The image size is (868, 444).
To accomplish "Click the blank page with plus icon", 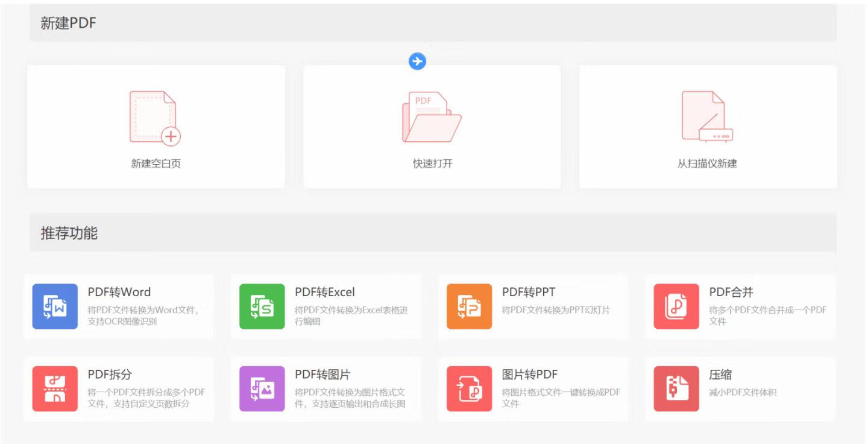I will pos(155,118).
